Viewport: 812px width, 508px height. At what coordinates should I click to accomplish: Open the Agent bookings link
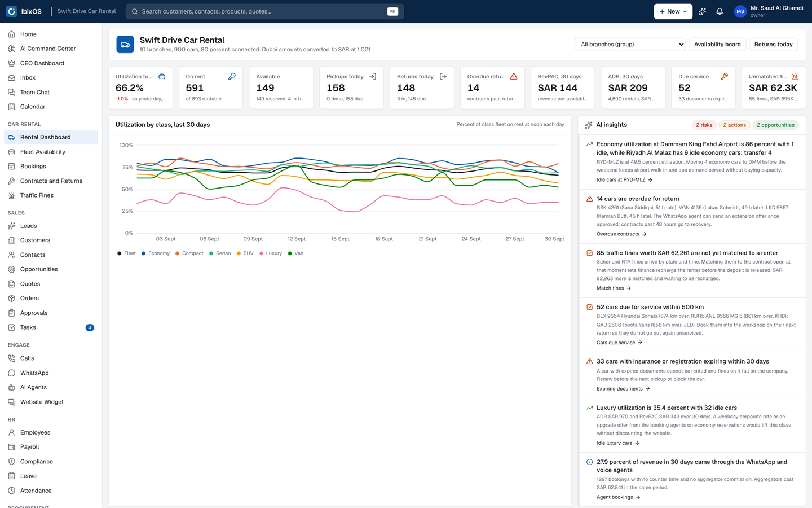[x=619, y=497]
